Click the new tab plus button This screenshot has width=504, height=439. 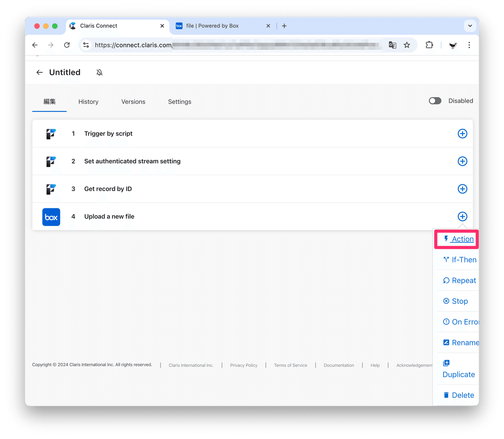(284, 26)
